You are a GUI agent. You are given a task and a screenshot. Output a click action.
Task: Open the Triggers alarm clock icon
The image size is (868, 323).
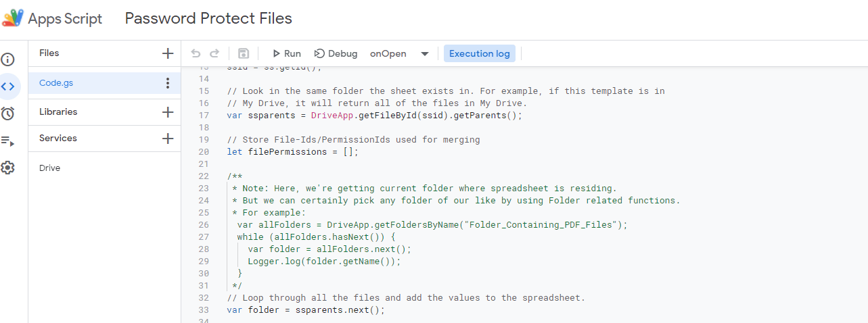coord(8,113)
